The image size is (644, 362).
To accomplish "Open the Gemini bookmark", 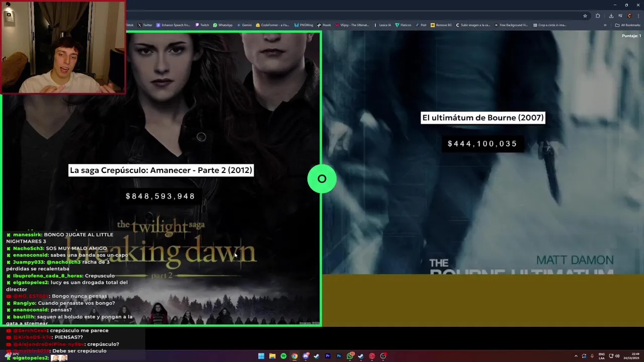I will 244,25.
